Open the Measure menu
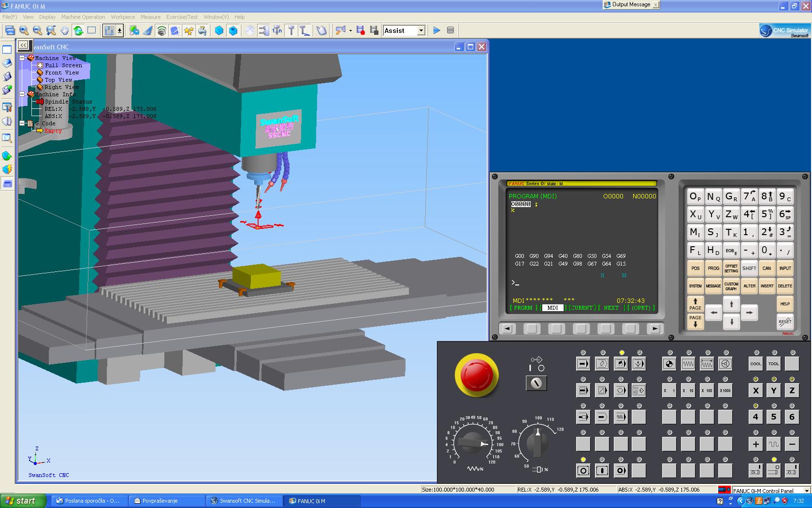This screenshot has height=508, width=812. (x=150, y=17)
